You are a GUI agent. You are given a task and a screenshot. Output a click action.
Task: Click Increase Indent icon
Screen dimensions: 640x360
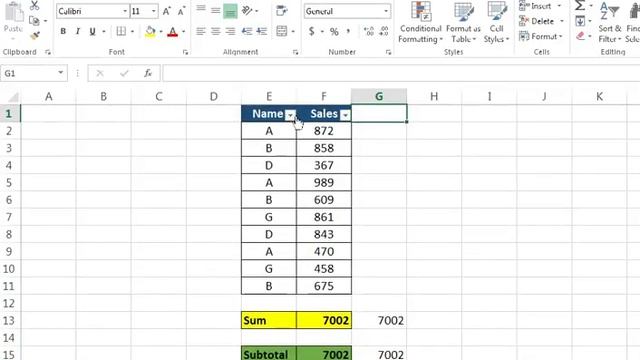262,31
